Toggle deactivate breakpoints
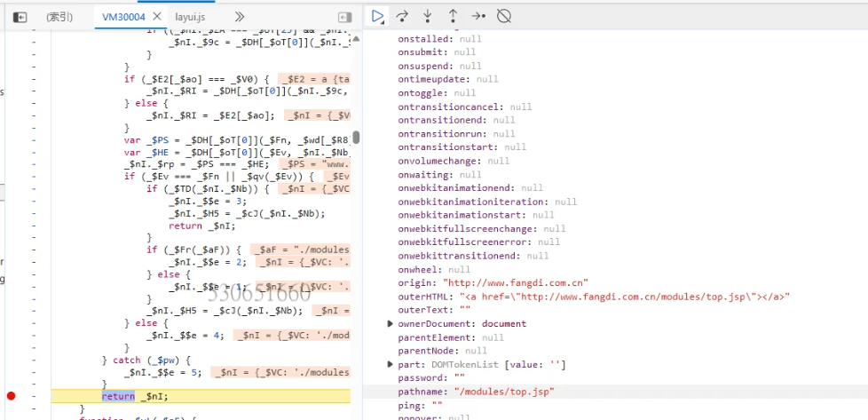This screenshot has height=420, width=868. click(503, 16)
